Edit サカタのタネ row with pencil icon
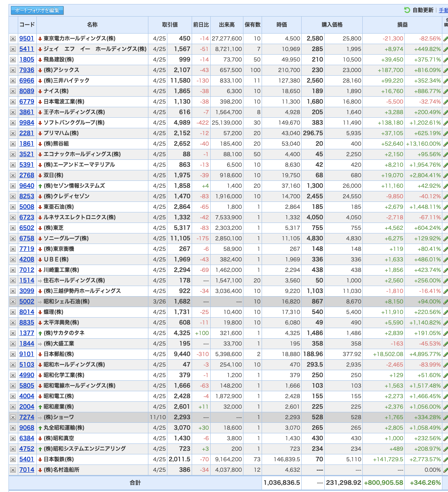The image size is (448, 492). click(x=446, y=333)
